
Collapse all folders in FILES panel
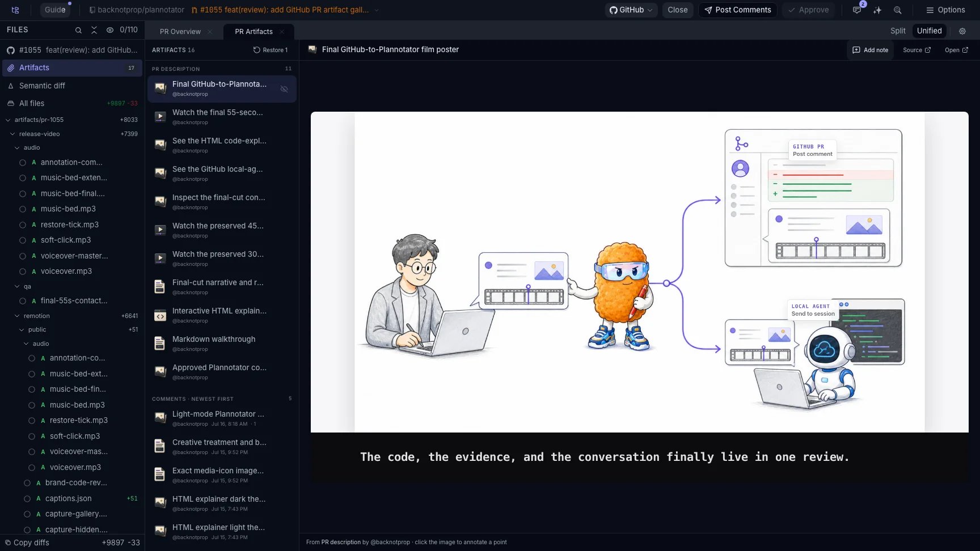pyautogui.click(x=94, y=30)
